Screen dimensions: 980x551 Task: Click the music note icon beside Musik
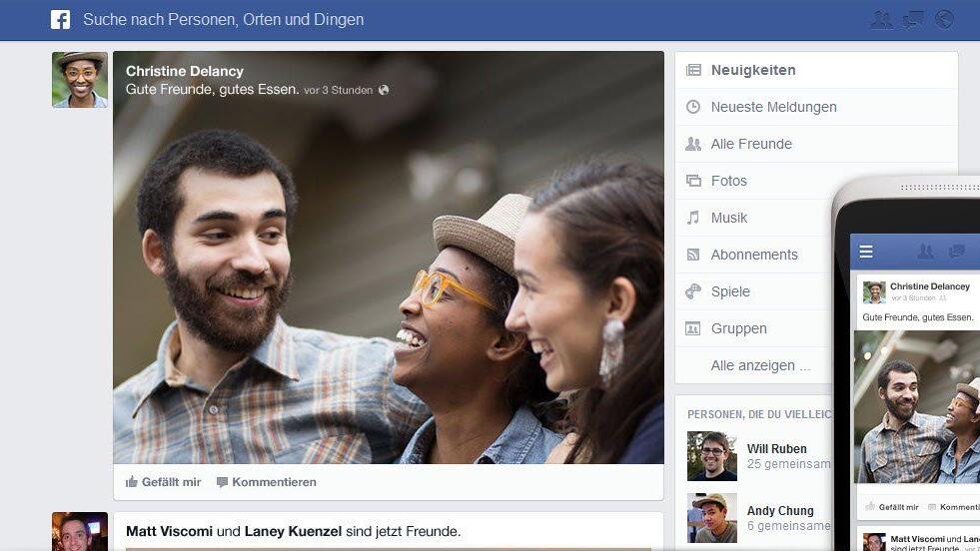[x=692, y=218]
